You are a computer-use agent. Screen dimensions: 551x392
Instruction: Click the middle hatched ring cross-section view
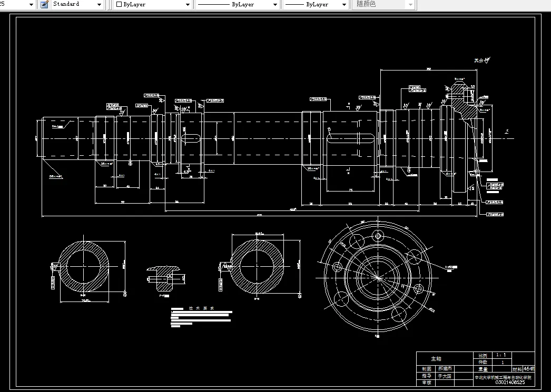pos(257,266)
